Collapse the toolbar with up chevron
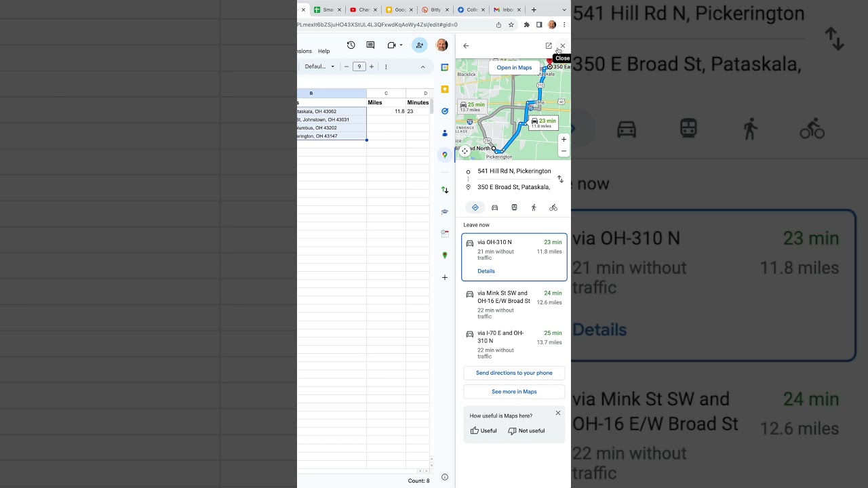The image size is (868, 488). (x=422, y=66)
